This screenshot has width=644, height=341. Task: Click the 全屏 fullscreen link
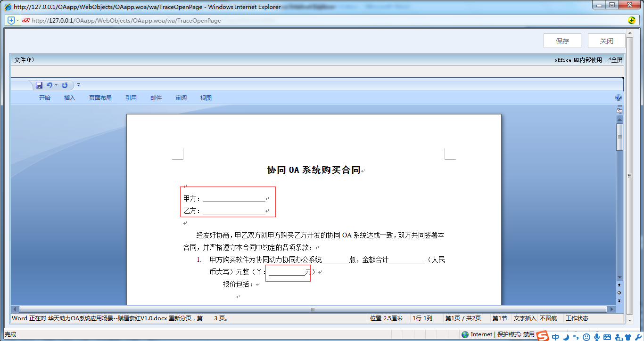coord(614,60)
